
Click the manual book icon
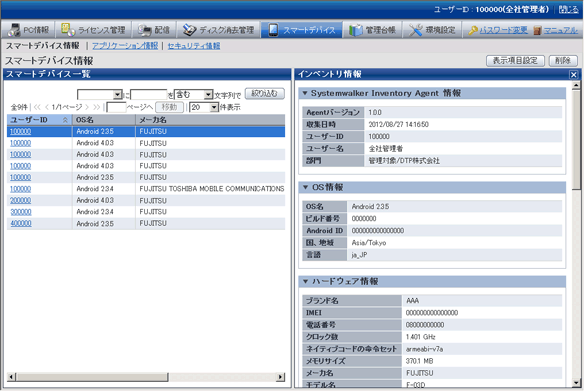tap(537, 30)
